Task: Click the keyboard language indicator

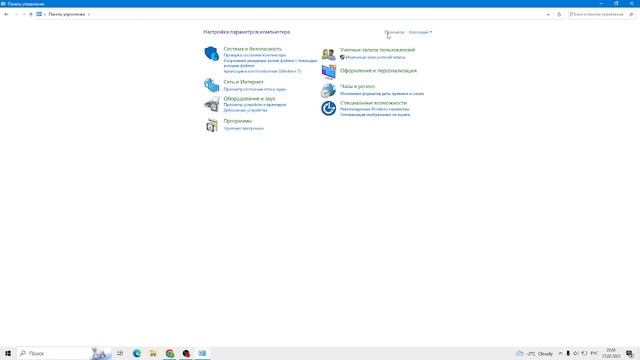Action: 594,353
